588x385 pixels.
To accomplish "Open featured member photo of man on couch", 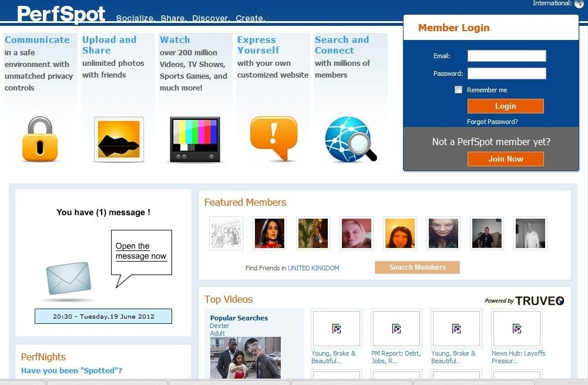I will coord(487,233).
